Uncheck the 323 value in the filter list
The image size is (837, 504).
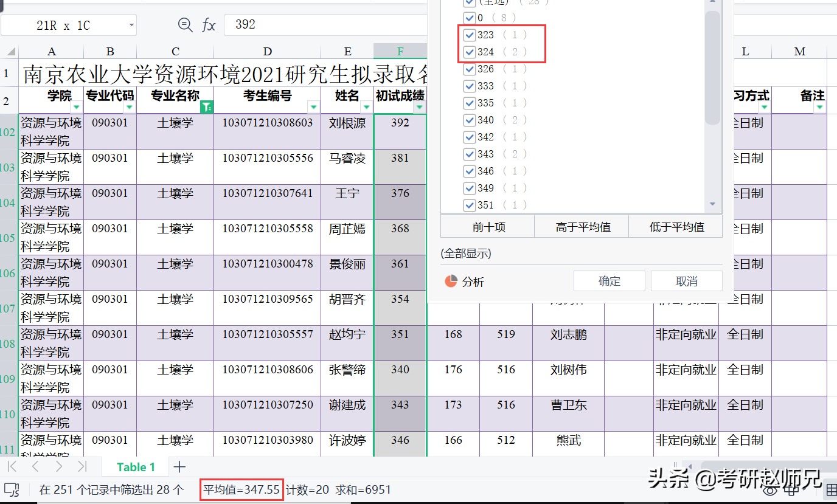(x=469, y=35)
